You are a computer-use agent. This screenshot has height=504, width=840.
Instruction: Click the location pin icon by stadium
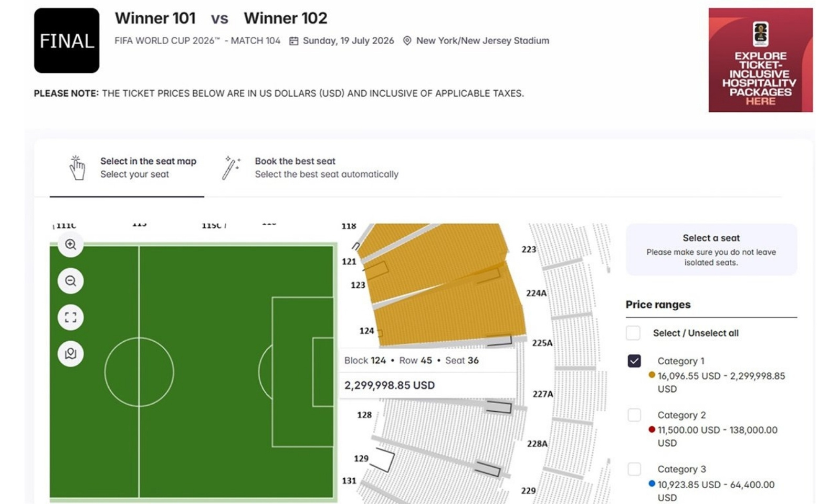407,41
